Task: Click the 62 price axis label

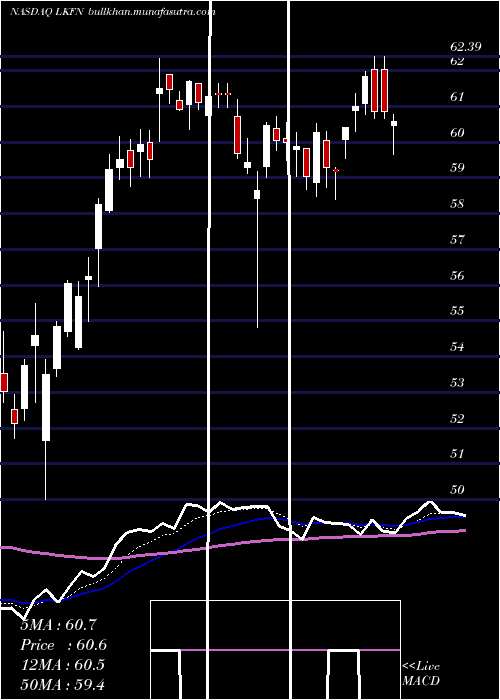Action: 457,61
